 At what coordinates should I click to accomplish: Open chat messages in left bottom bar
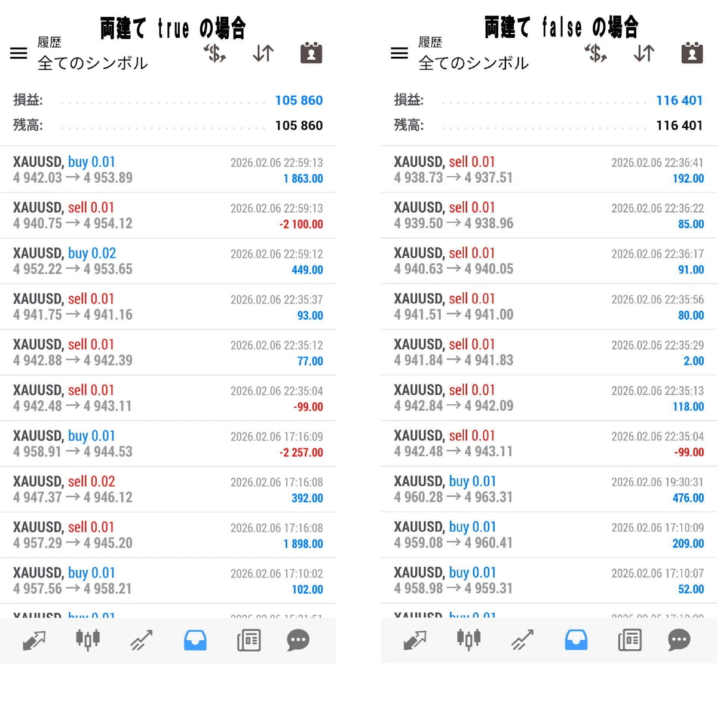tap(298, 640)
